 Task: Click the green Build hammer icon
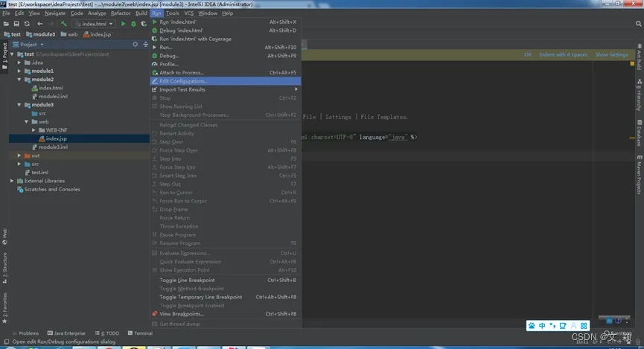tap(63, 24)
